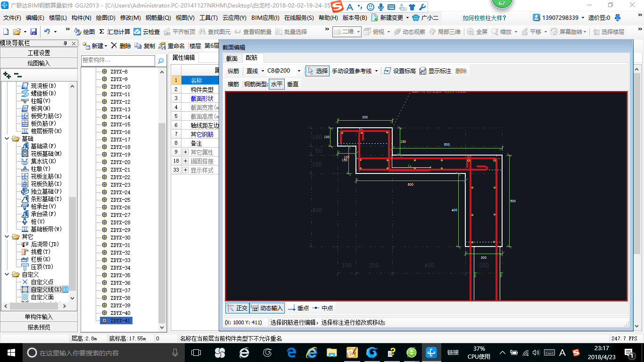The height and width of the screenshot is (362, 644).
Task: Open Edge browser in taskbar
Action: point(291,353)
